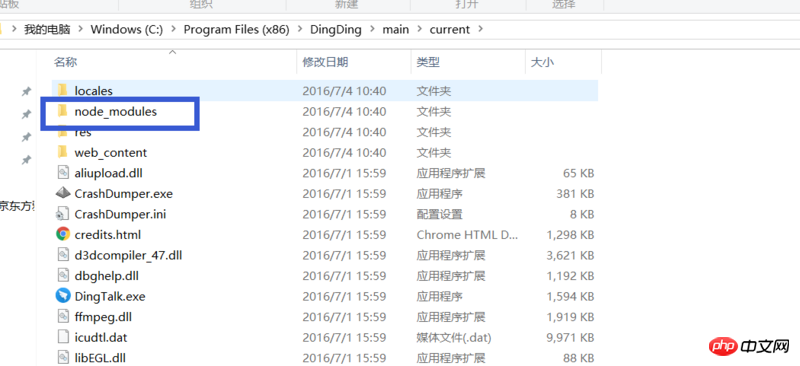Viewport: 800px width, 366px height.
Task: Go to the main folder in the breadcrumb
Action: click(x=395, y=30)
